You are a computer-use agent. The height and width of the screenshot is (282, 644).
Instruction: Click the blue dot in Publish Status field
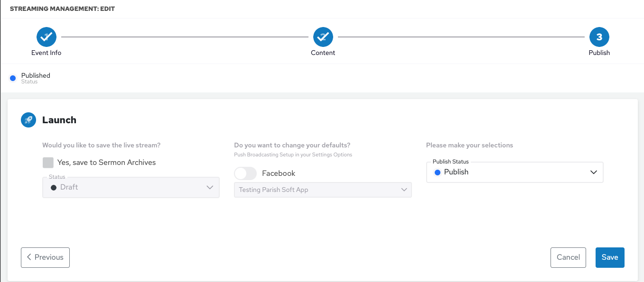click(x=438, y=173)
